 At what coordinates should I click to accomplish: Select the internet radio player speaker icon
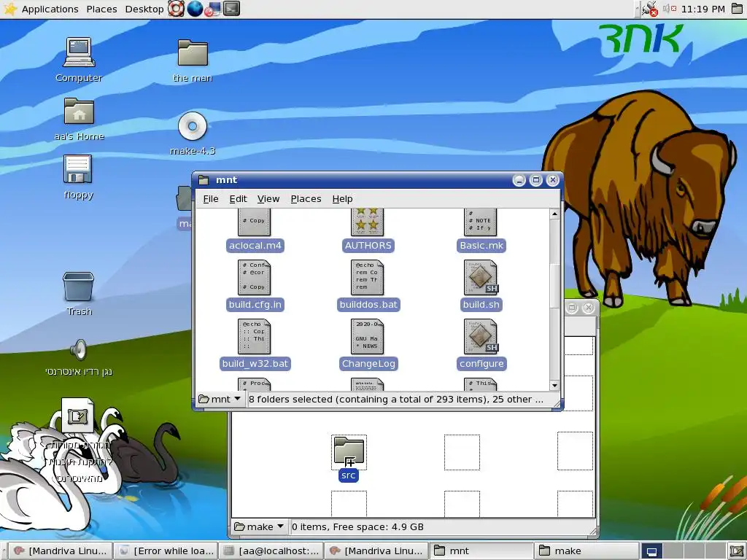pyautogui.click(x=79, y=350)
